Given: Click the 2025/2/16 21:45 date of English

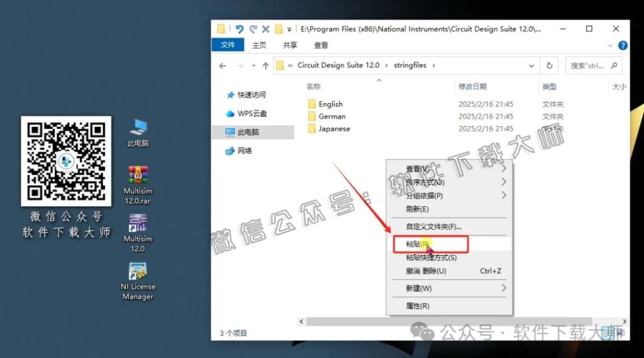Looking at the screenshot, I should pyautogui.click(x=486, y=104).
